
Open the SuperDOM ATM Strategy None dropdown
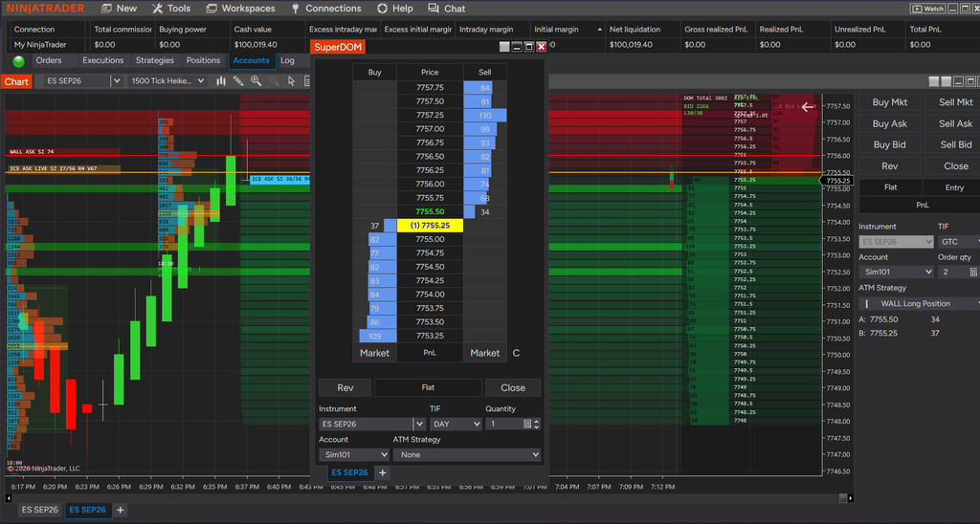[x=467, y=454]
